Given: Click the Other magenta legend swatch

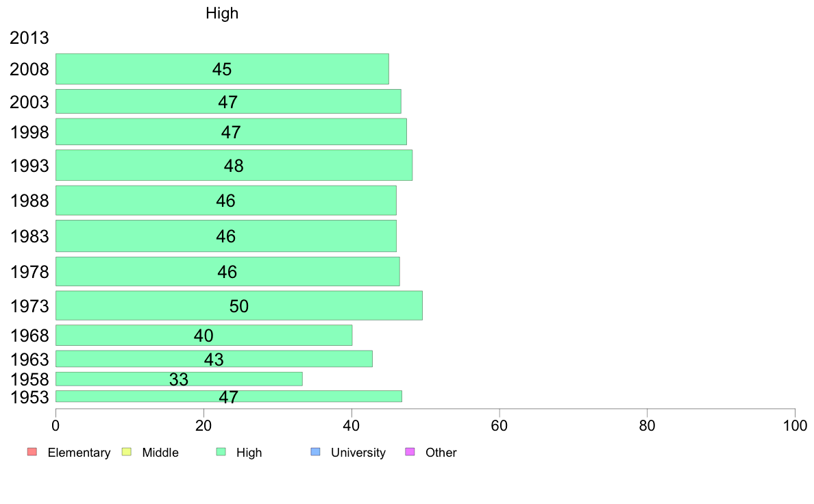Looking at the screenshot, I should click(410, 451).
